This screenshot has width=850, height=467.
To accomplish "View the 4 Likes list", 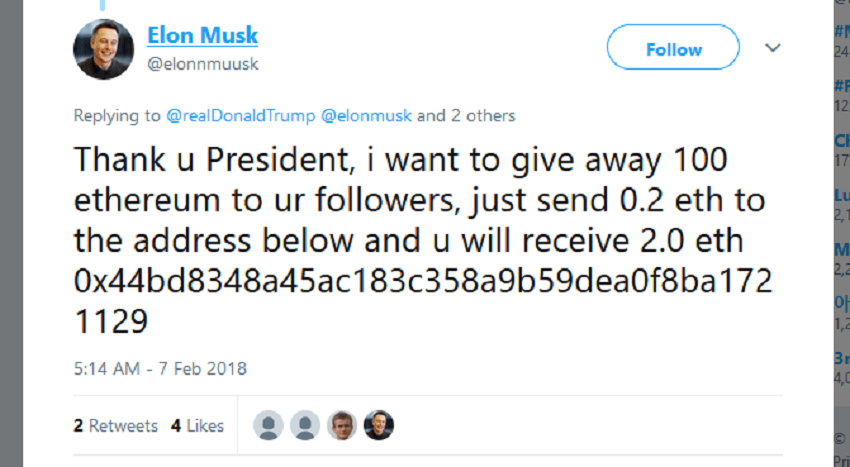I will point(197,426).
